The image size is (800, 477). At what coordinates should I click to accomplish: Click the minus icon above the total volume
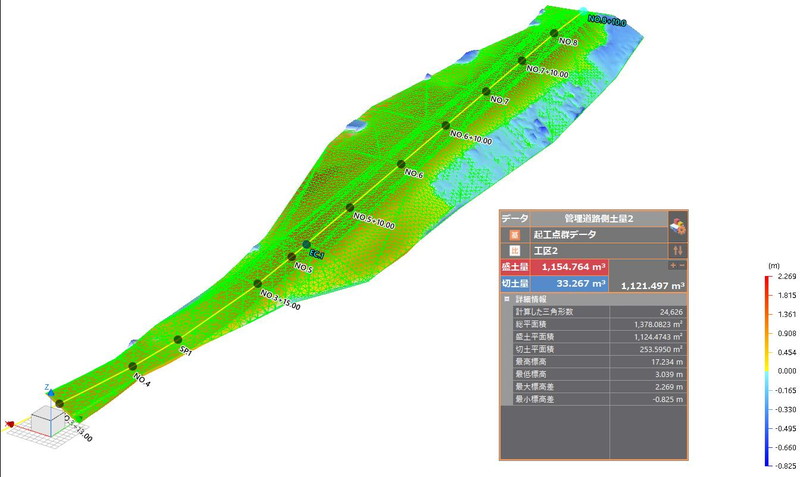(682, 266)
